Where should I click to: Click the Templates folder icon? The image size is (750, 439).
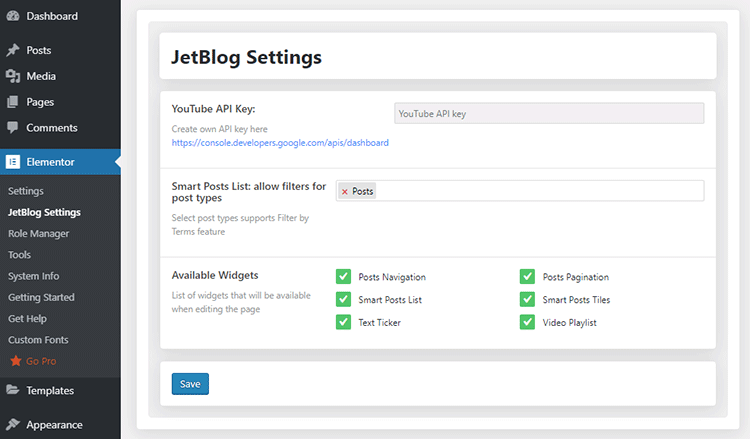pyautogui.click(x=13, y=390)
